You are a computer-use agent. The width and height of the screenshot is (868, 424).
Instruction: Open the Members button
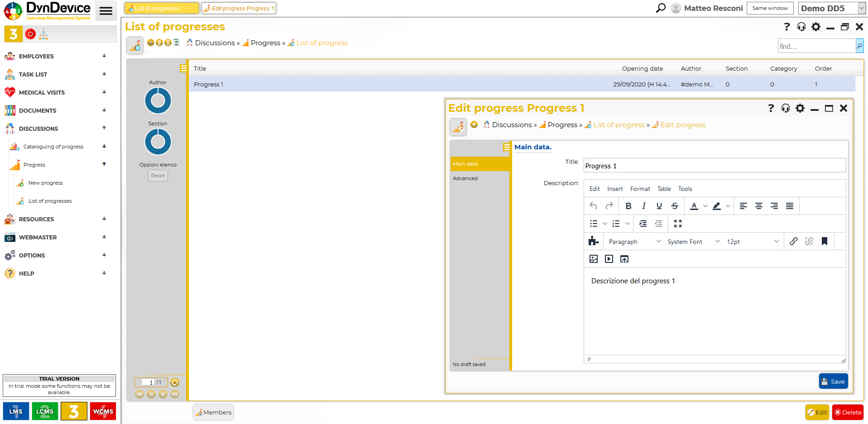coord(213,412)
